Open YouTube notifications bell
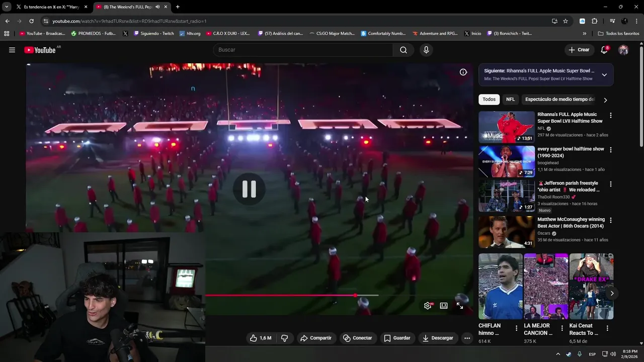Image resolution: width=644 pixels, height=362 pixels. click(604, 50)
